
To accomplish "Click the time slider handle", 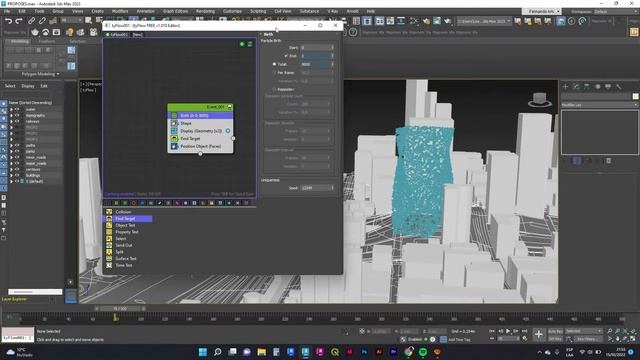I will coord(120,309).
